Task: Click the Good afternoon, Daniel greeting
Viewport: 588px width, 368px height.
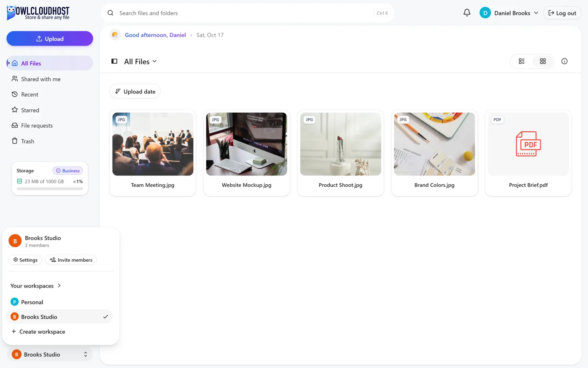Action: pyautogui.click(x=155, y=35)
